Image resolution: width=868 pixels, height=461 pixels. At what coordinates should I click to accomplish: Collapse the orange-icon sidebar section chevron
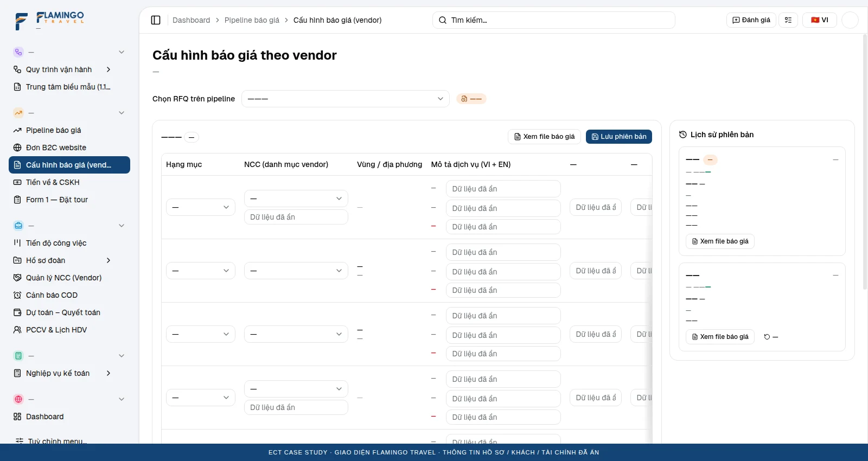(x=122, y=113)
